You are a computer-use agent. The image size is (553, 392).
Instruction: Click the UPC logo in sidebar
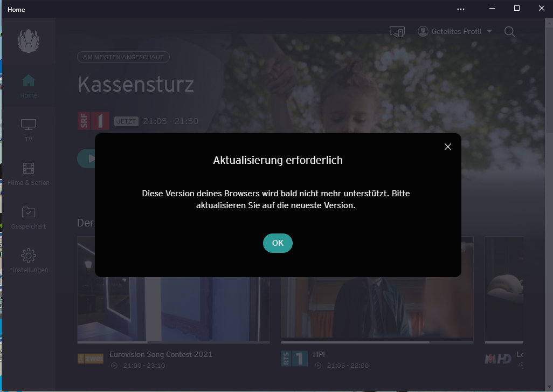pos(29,40)
